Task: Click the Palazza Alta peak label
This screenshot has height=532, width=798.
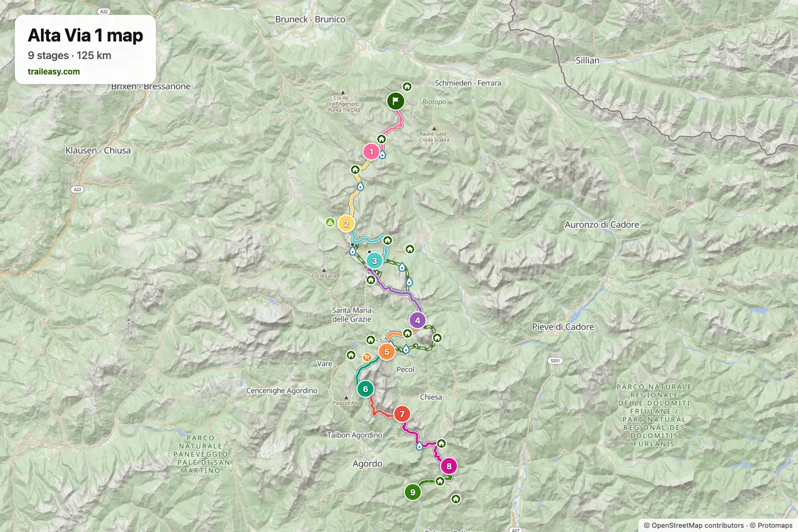Action: pyautogui.click(x=346, y=403)
